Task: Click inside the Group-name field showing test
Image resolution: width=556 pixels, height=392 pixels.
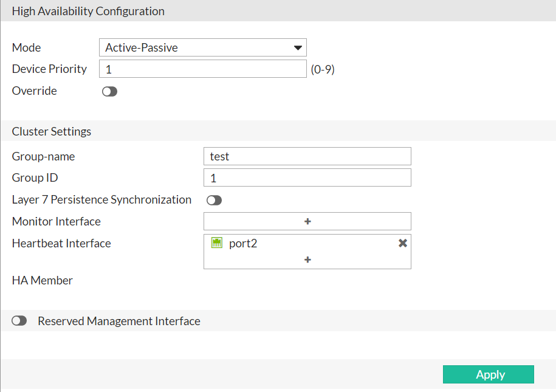Action: 307,156
